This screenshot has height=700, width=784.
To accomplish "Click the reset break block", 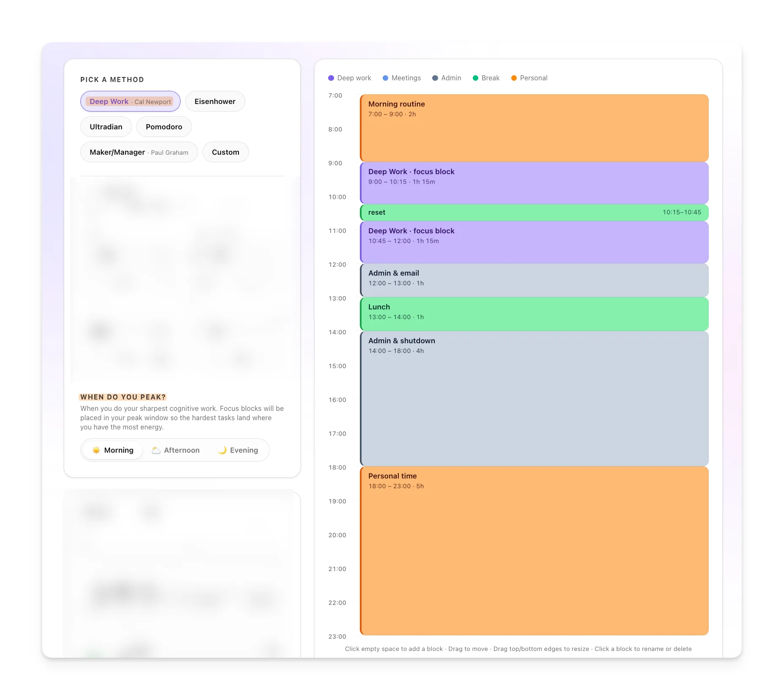I will point(534,212).
